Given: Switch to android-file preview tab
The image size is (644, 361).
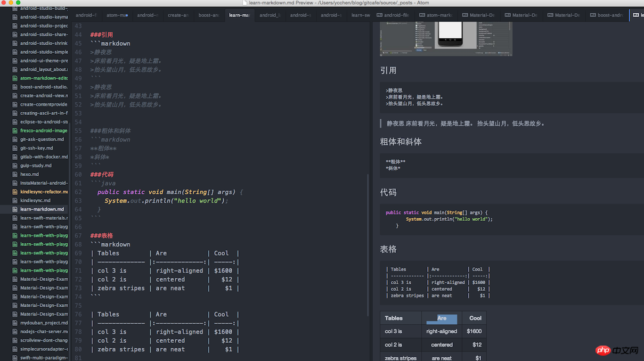Looking at the screenshot, I should pyautogui.click(x=394, y=15).
